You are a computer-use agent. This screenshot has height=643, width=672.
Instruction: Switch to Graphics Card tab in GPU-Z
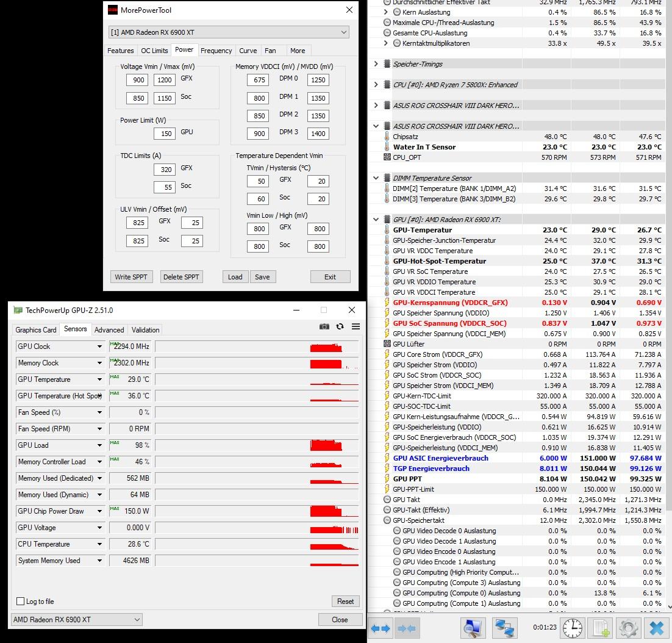35,329
